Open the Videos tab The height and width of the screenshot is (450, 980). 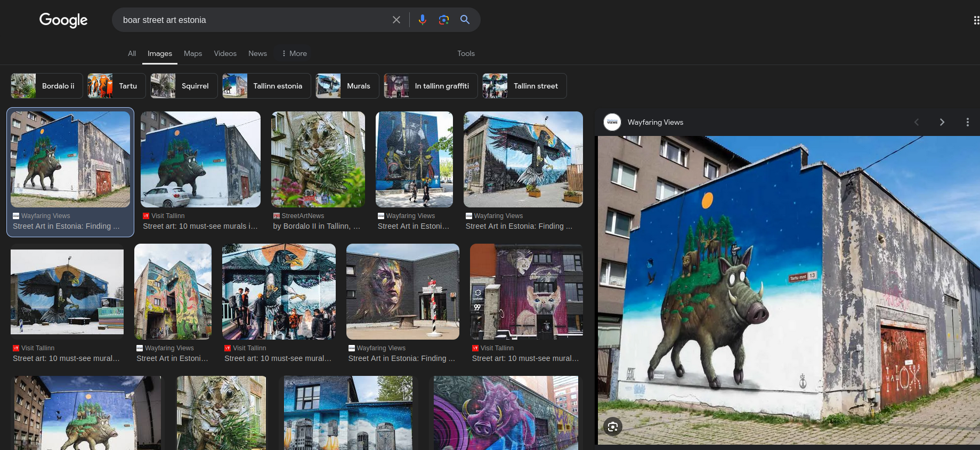click(225, 53)
